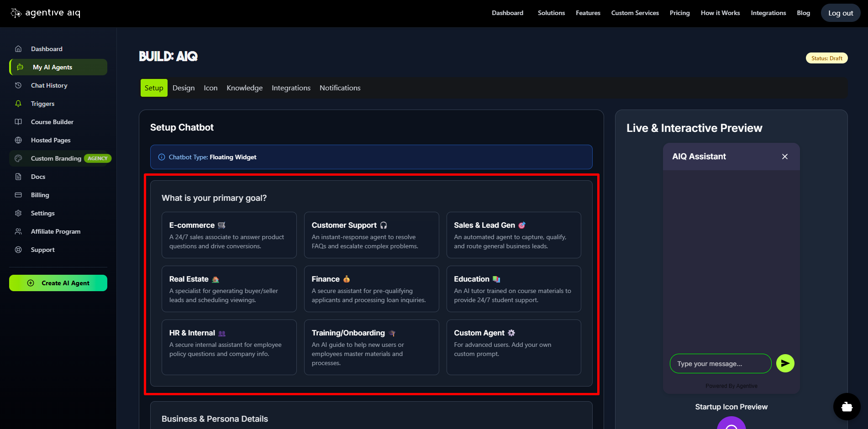Click the Settings gear icon in sidebar
The width and height of the screenshot is (868, 429).
tap(18, 213)
